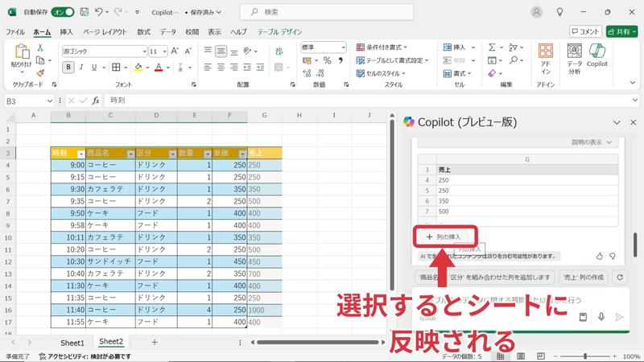Open the font name dropdown
The width and height of the screenshot is (644, 362).
[x=144, y=51]
